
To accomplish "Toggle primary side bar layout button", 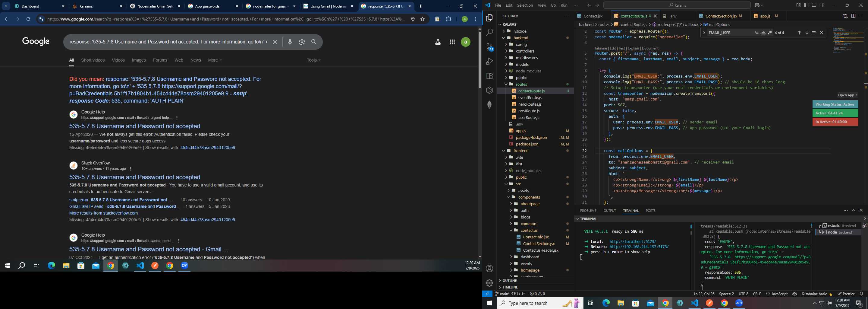I will click(806, 5).
